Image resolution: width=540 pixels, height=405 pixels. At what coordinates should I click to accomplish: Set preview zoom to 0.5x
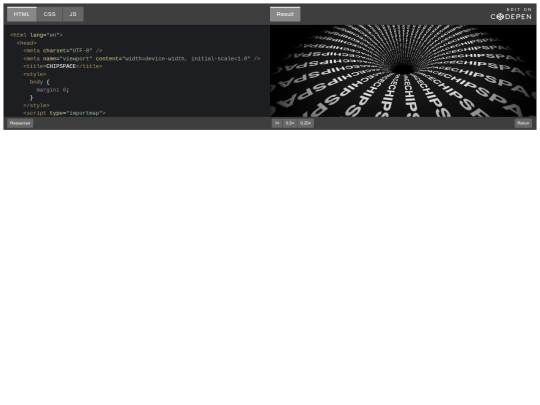click(290, 123)
